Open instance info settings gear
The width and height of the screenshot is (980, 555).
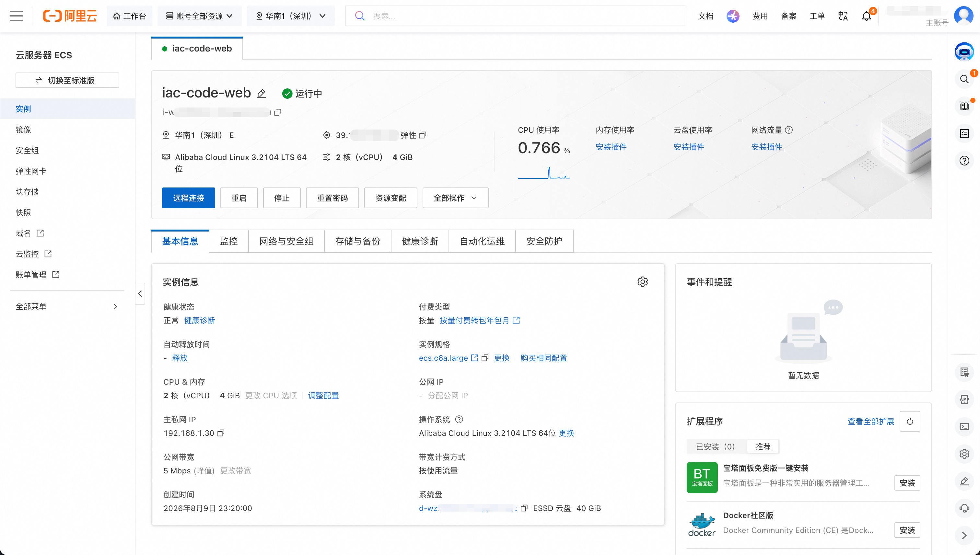click(x=642, y=282)
